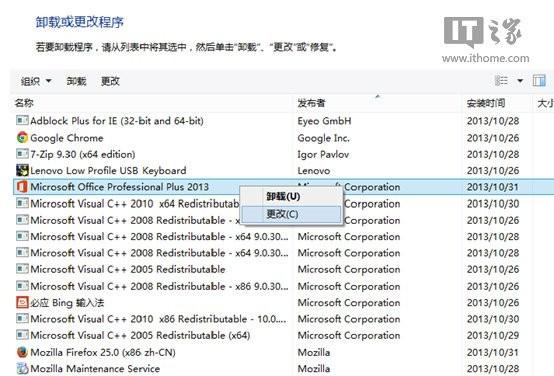The width and height of the screenshot is (554, 376).
Task: Click icon of Visual C++ 2010 x86 Redistributable
Action: click(22, 319)
